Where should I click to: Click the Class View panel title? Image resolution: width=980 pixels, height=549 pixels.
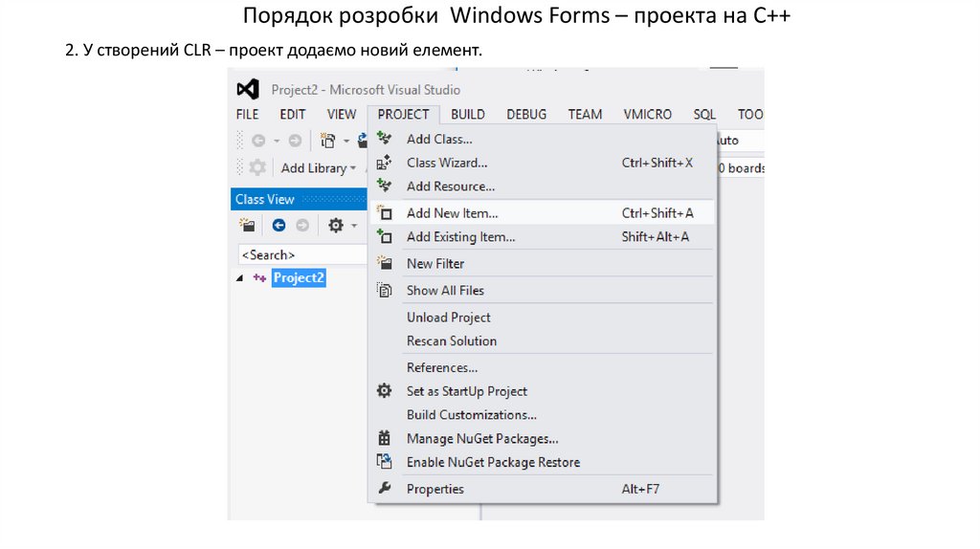click(x=264, y=199)
